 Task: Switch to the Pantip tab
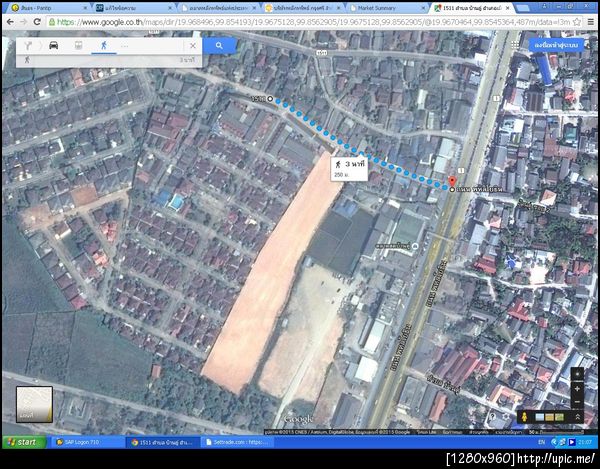point(49,8)
